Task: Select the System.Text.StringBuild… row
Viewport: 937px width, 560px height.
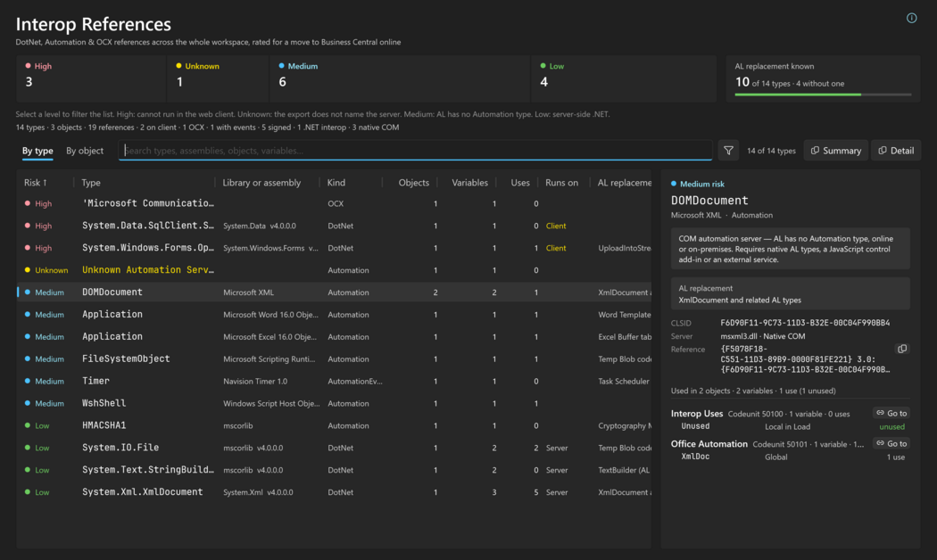Action: [334, 470]
